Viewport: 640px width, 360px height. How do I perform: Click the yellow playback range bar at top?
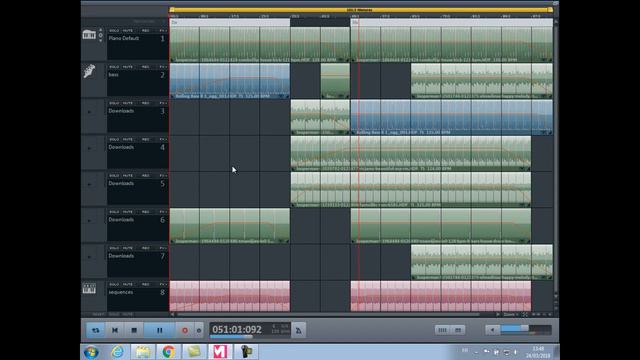point(361,10)
